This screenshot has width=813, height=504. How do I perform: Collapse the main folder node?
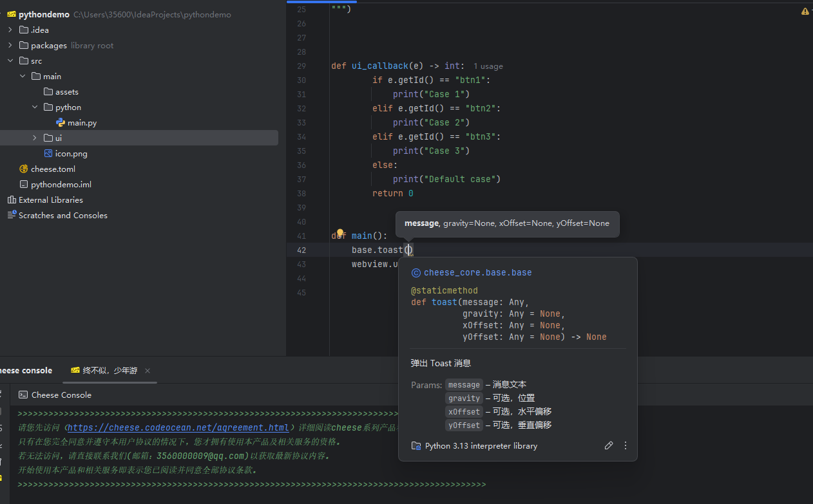(x=22, y=76)
